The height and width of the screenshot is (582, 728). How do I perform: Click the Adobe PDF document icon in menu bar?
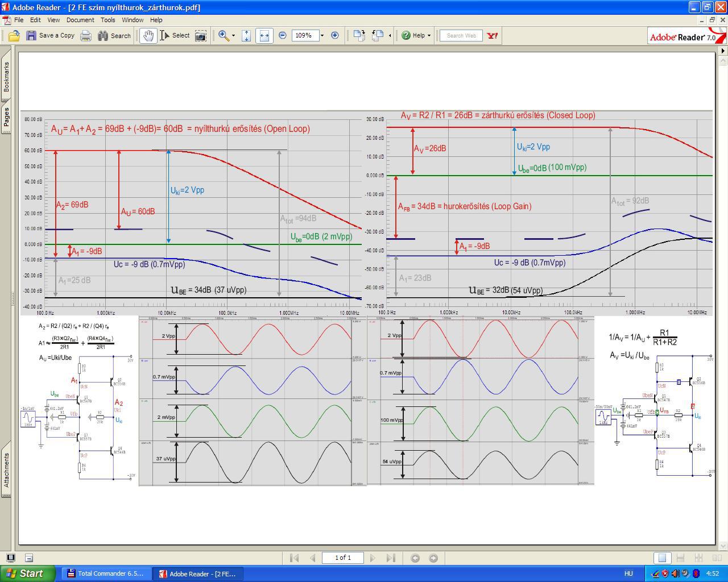pyautogui.click(x=6, y=20)
